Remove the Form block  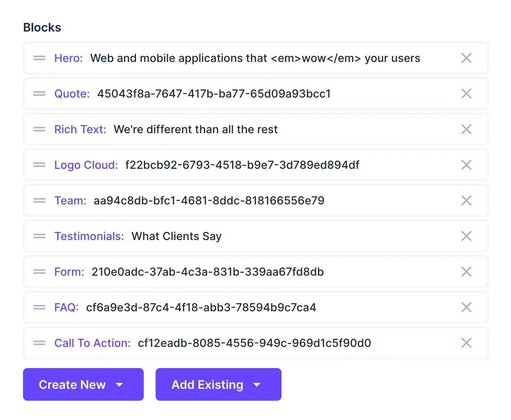pos(466,272)
